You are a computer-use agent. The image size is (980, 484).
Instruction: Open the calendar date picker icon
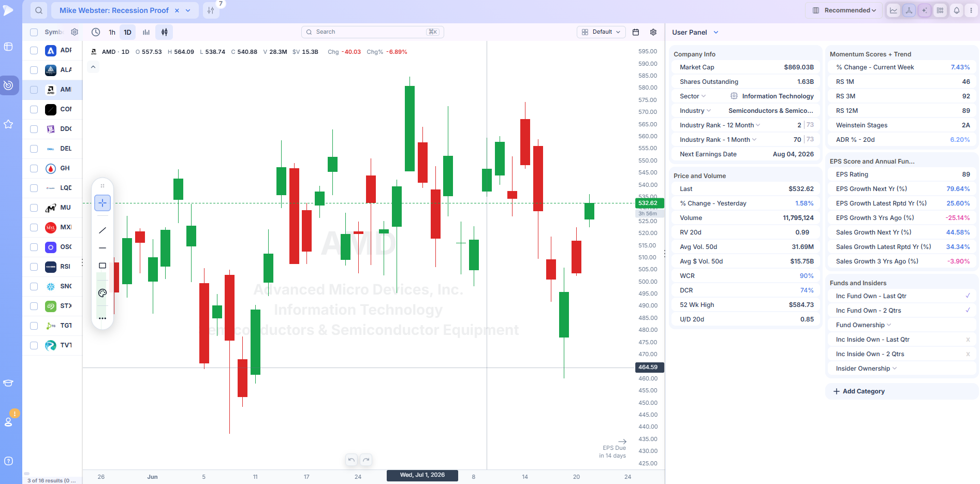(636, 32)
